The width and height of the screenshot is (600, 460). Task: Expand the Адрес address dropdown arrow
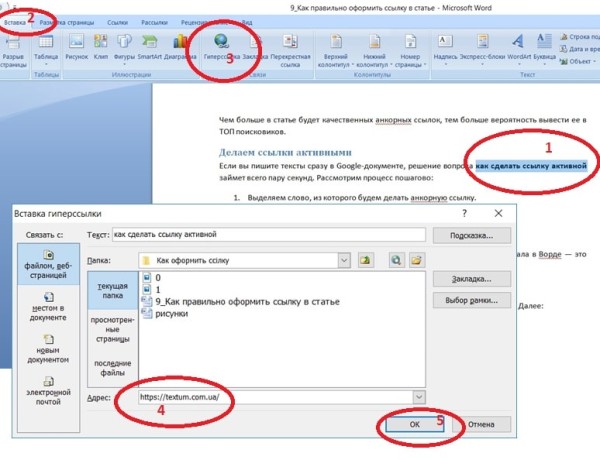(419, 397)
